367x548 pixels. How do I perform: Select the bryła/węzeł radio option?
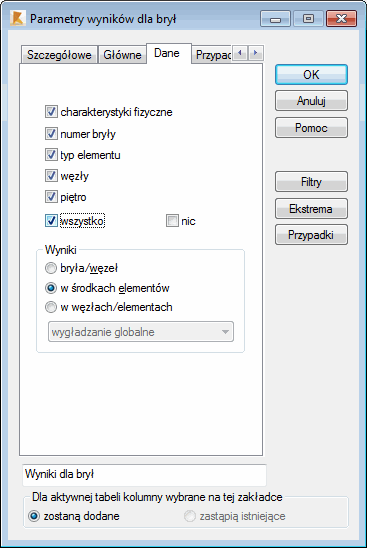tap(51, 268)
